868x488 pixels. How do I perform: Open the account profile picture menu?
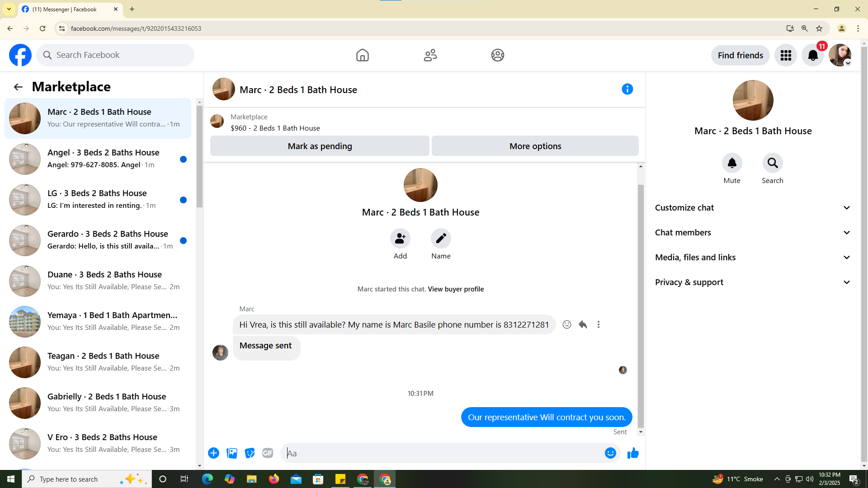840,55
